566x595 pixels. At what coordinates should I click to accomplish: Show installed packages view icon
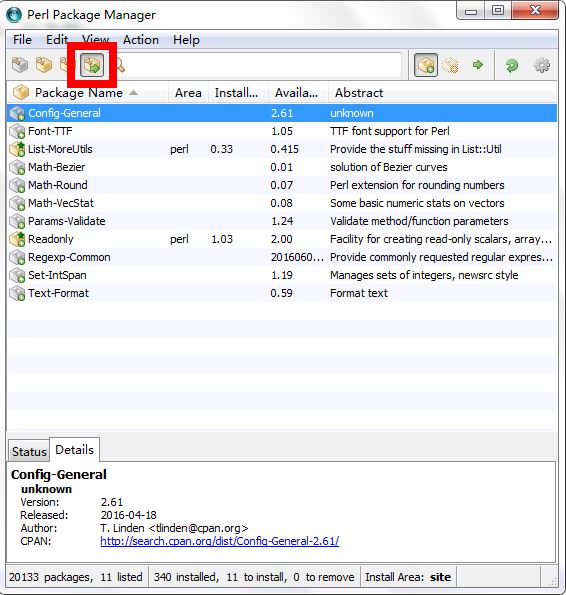(x=44, y=65)
